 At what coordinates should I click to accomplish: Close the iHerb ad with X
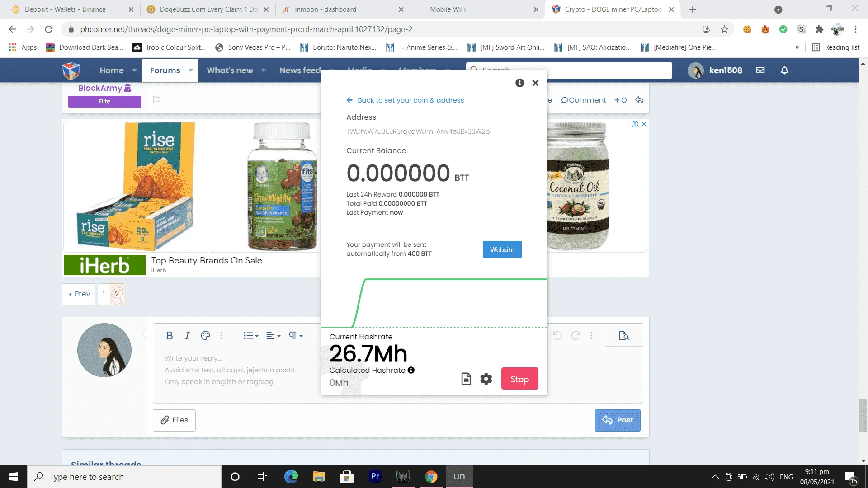[x=644, y=124]
